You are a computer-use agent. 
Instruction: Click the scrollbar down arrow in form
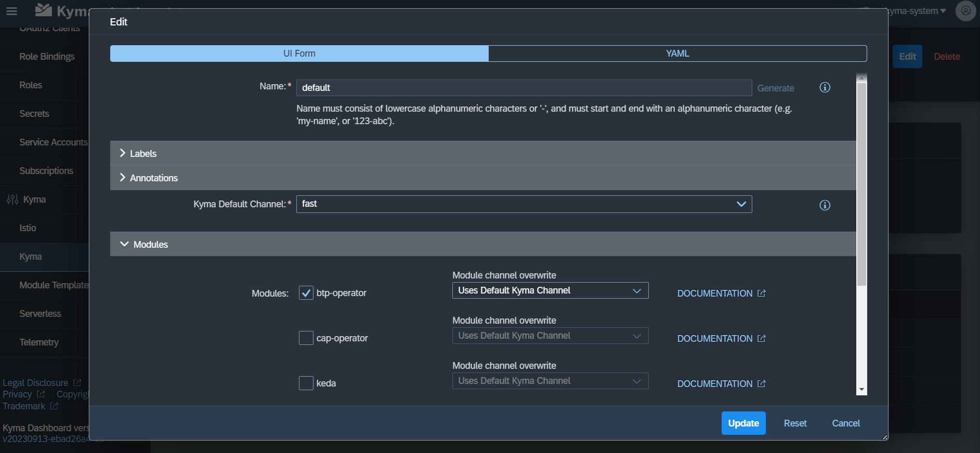pos(861,390)
